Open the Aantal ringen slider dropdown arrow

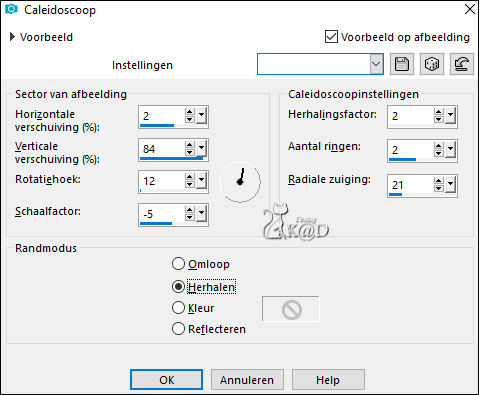click(450, 149)
